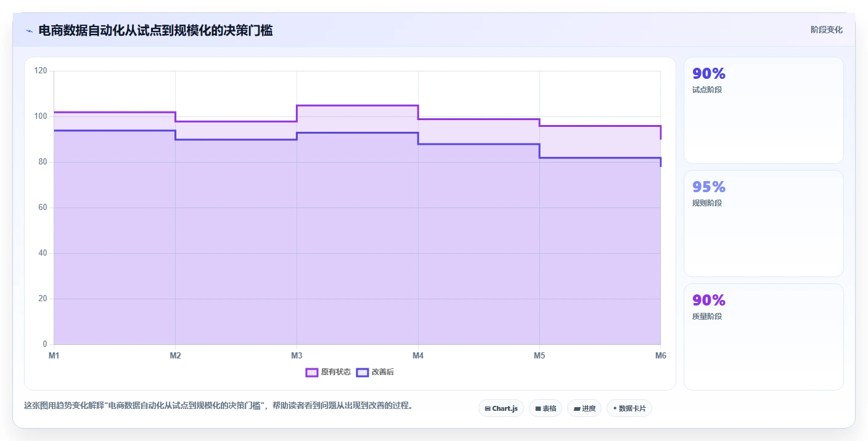This screenshot has width=868, height=441.
Task: Open the 质量阶段 90% card
Action: click(x=764, y=337)
